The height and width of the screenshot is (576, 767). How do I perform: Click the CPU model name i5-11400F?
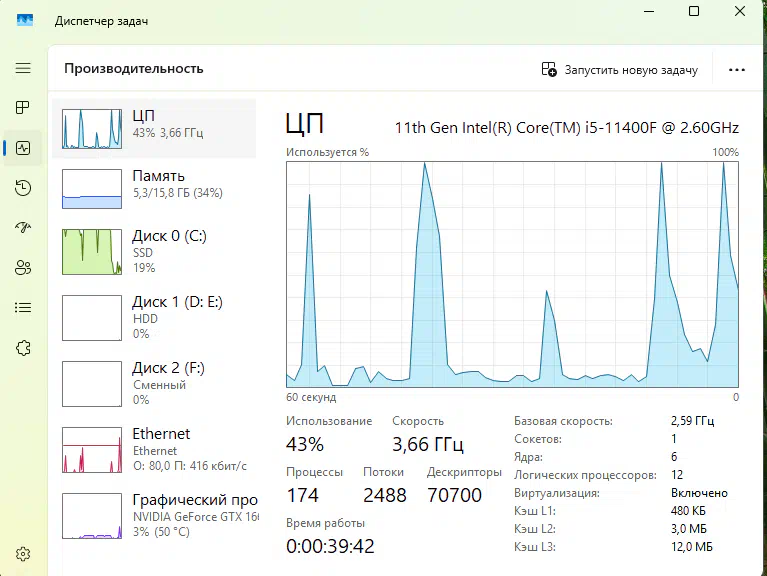[566, 128]
